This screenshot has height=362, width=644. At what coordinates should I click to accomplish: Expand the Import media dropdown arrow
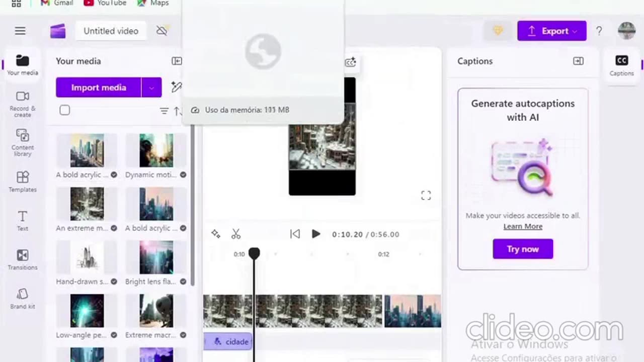pos(151,87)
